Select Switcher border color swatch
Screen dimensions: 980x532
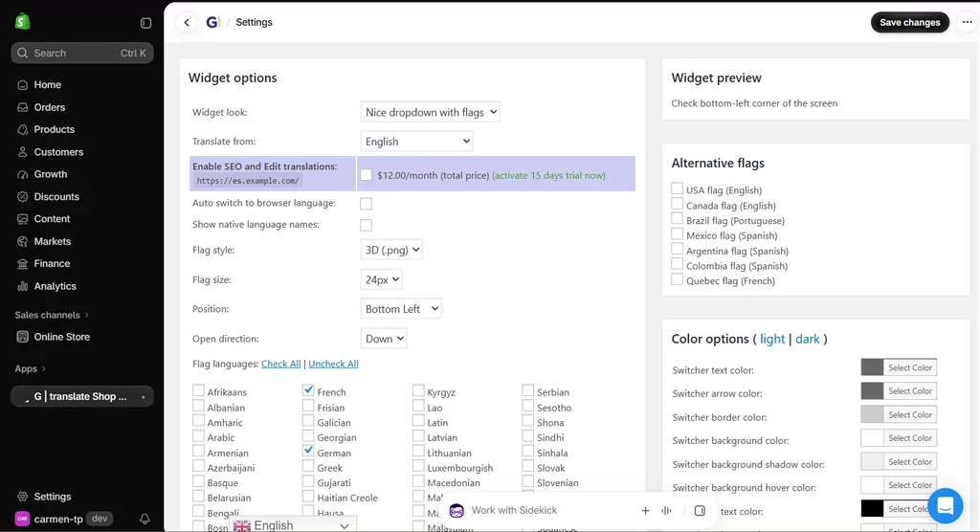[x=872, y=414]
